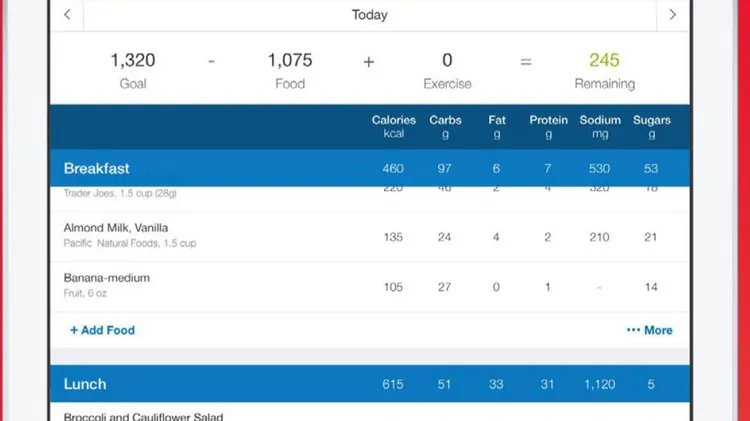
Task: Open the Today date selector
Action: pyautogui.click(x=369, y=15)
